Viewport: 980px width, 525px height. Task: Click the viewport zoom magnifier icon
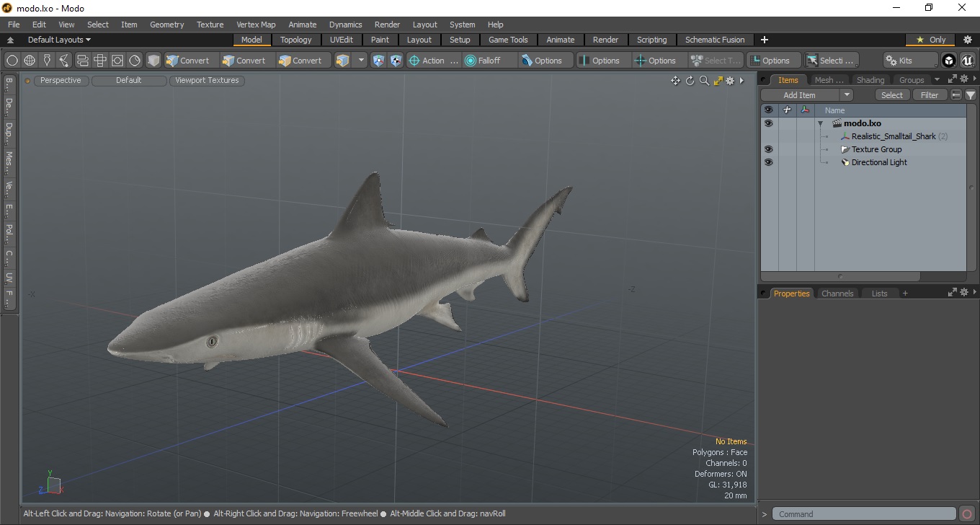704,81
